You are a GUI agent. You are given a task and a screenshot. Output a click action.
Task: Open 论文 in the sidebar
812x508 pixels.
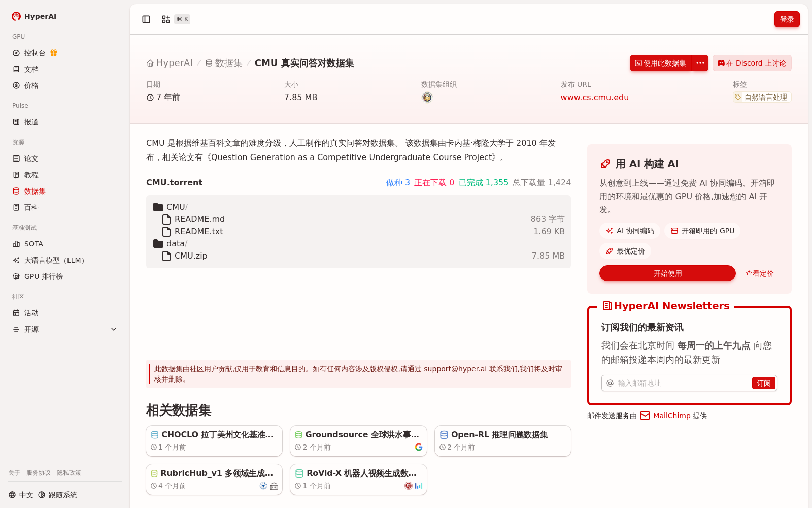(x=65, y=158)
